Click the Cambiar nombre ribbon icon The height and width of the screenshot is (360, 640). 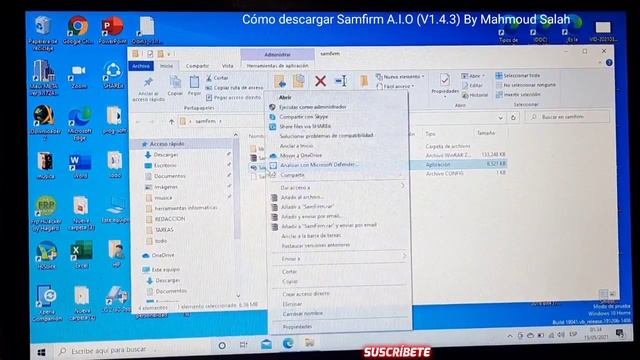click(341, 81)
